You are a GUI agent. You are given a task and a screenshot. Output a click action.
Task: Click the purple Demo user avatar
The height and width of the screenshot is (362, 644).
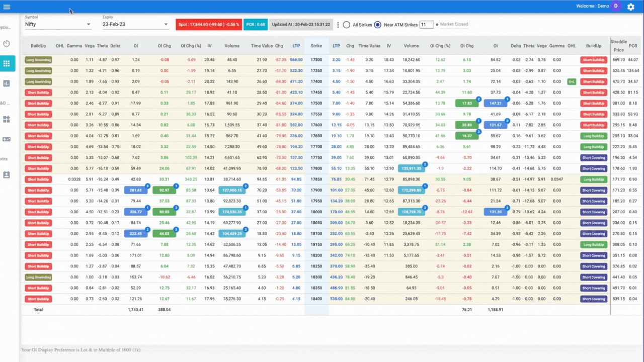(615, 6)
